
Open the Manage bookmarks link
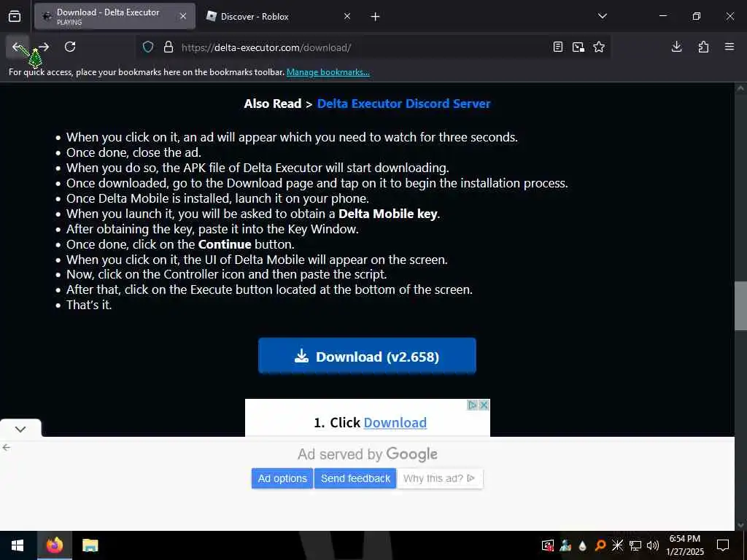(328, 72)
